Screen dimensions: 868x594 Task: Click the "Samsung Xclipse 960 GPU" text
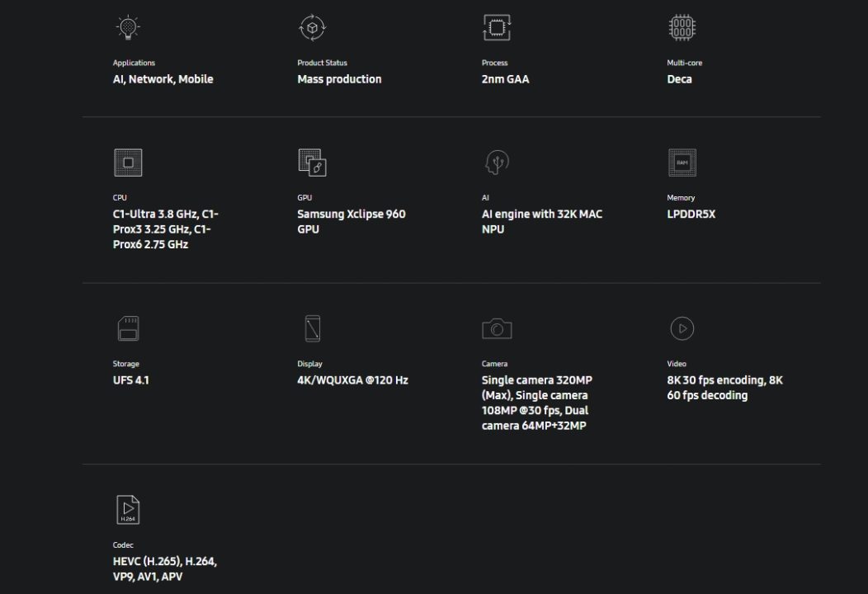click(351, 221)
